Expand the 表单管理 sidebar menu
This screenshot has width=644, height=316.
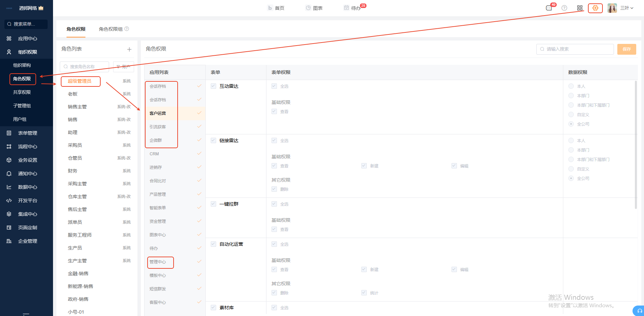point(28,133)
